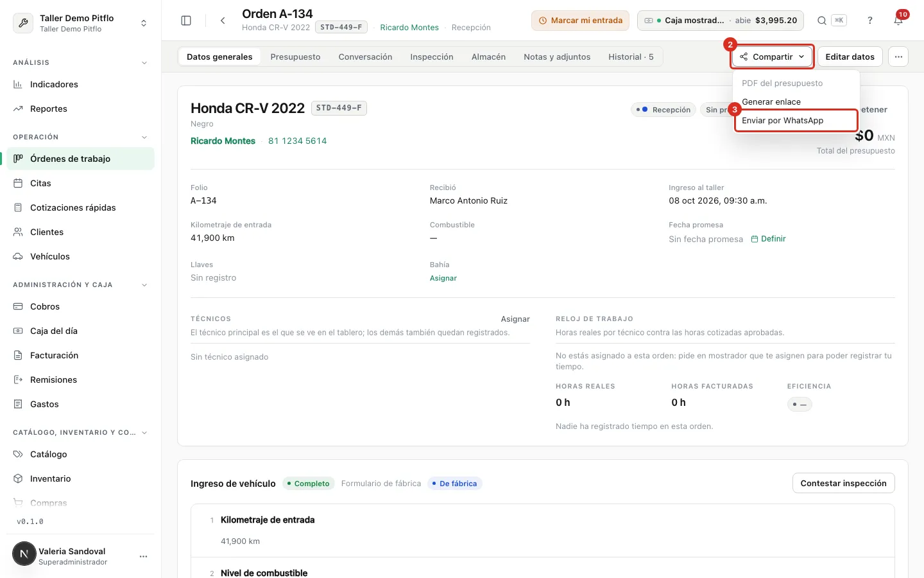Open notifications bell icon
Image resolution: width=924 pixels, height=578 pixels.
[x=898, y=21]
